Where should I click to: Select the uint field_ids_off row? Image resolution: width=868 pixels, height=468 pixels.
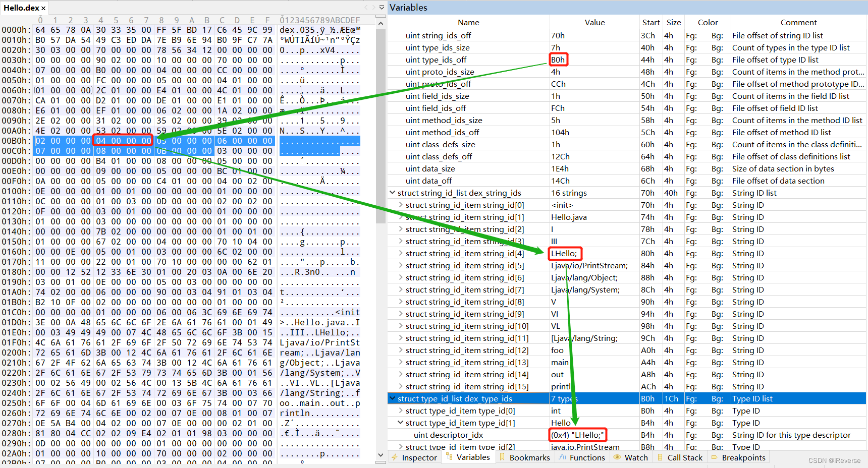(627, 108)
